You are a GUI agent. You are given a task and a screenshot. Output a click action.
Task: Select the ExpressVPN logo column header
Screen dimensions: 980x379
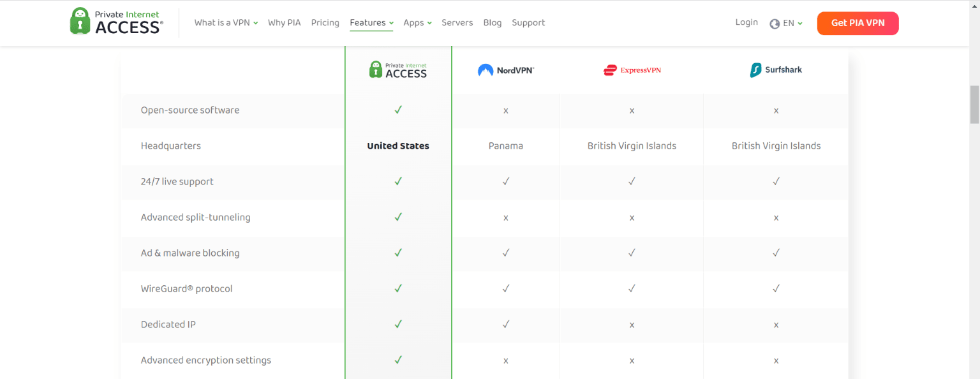coord(632,70)
